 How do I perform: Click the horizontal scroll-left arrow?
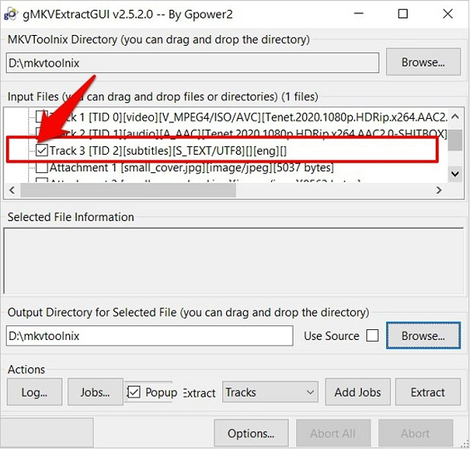click(x=12, y=190)
